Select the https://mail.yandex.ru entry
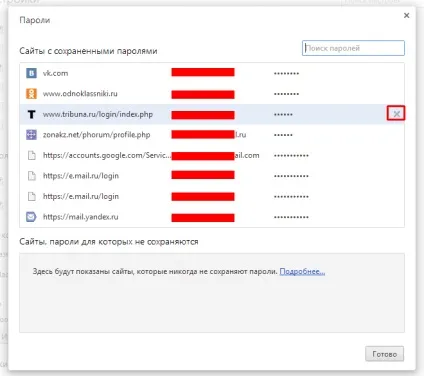 tap(80, 217)
